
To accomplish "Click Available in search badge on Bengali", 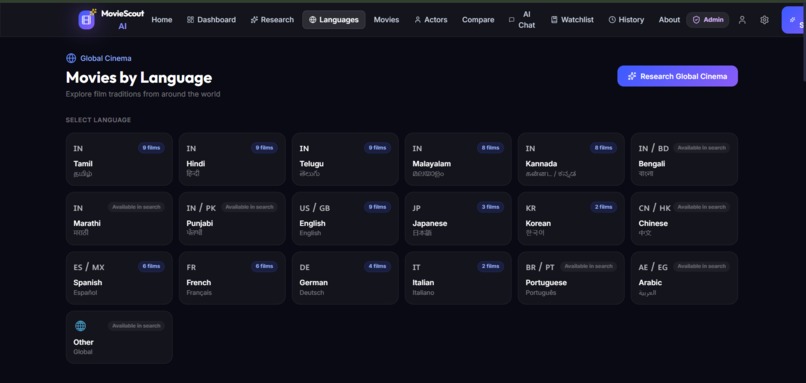I will [x=702, y=148].
